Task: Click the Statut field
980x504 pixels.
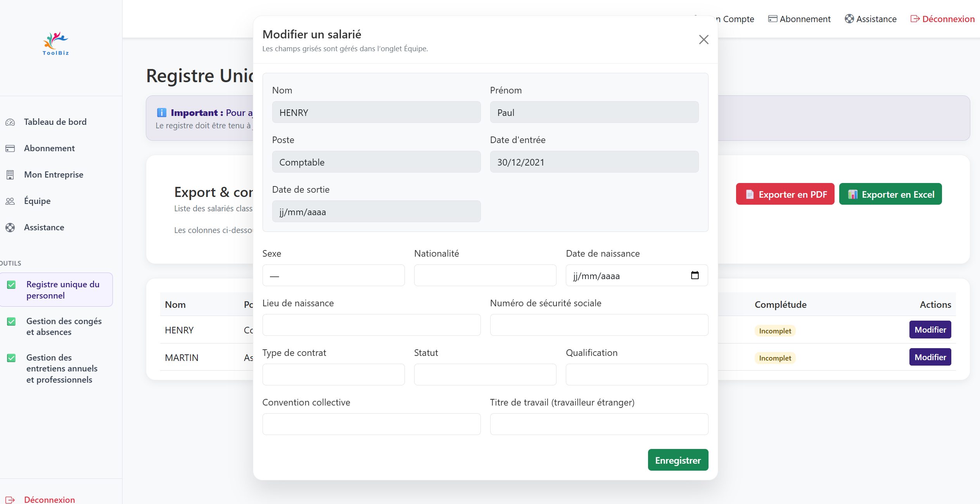Action: 485,375
